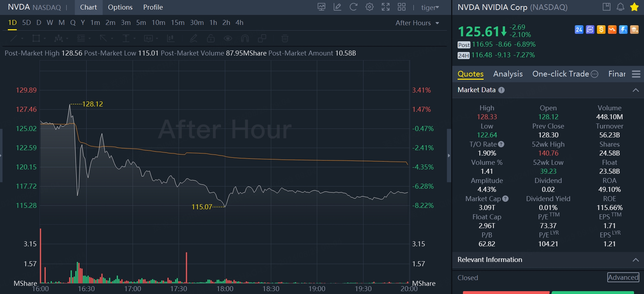This screenshot has width=644, height=294.
Task: Select the line drawing tool
Action: [14, 38]
